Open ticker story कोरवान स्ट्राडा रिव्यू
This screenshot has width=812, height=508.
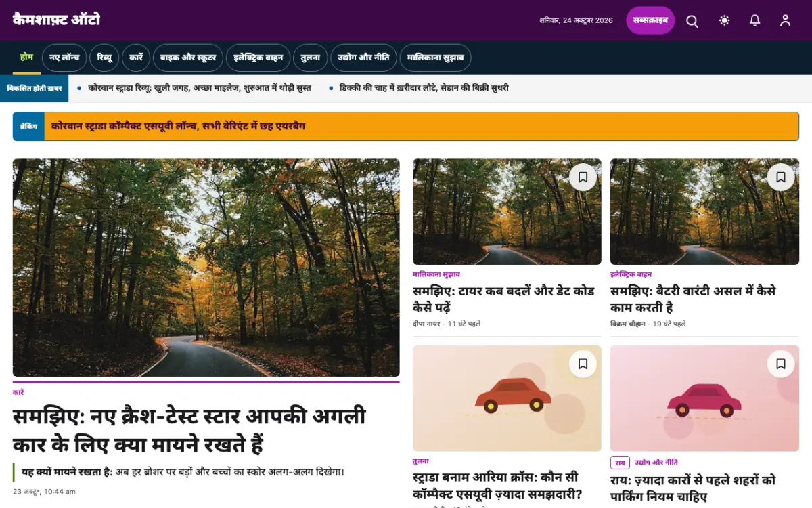coord(200,88)
